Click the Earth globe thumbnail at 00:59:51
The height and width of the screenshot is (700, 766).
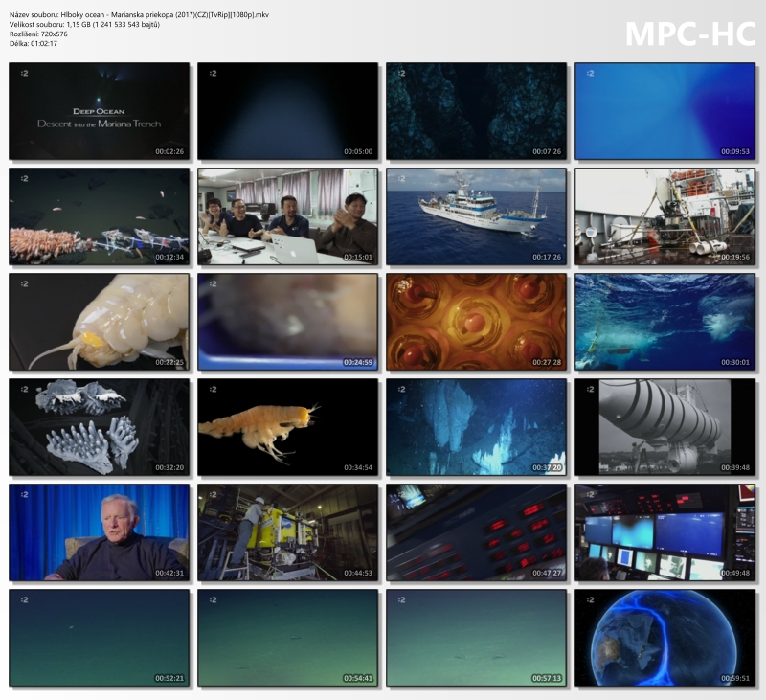pyautogui.click(x=665, y=638)
